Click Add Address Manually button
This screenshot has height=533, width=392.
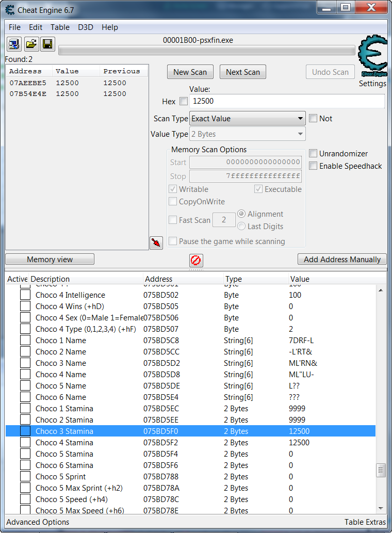point(342,260)
